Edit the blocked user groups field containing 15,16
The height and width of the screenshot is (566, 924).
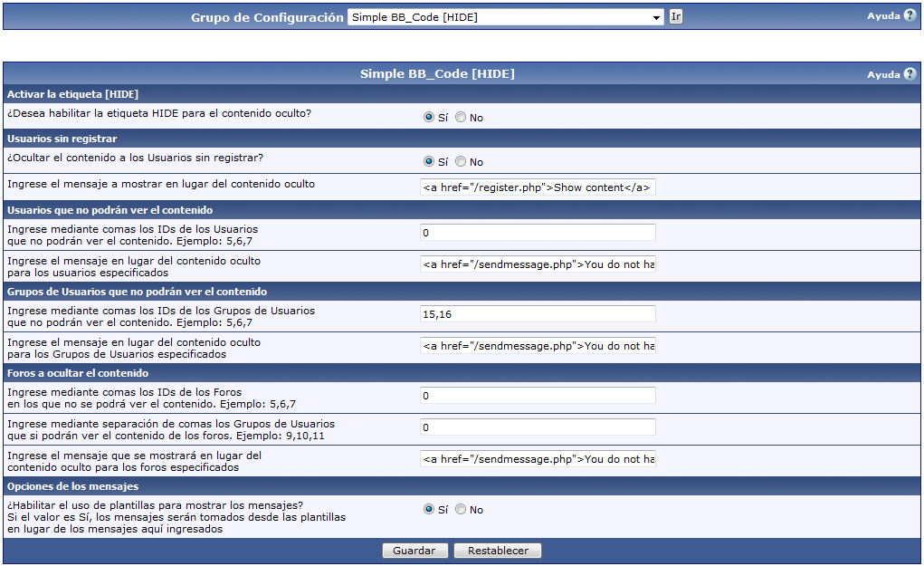(x=538, y=313)
